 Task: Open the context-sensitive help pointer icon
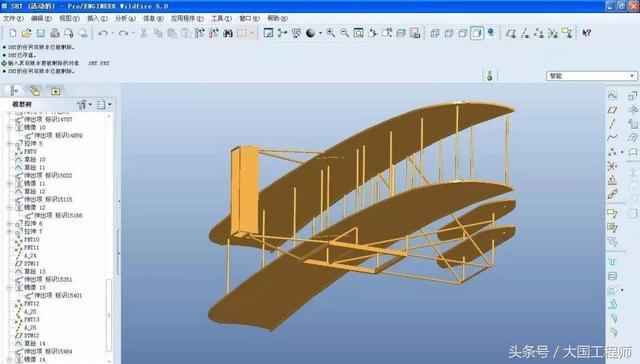point(587,33)
